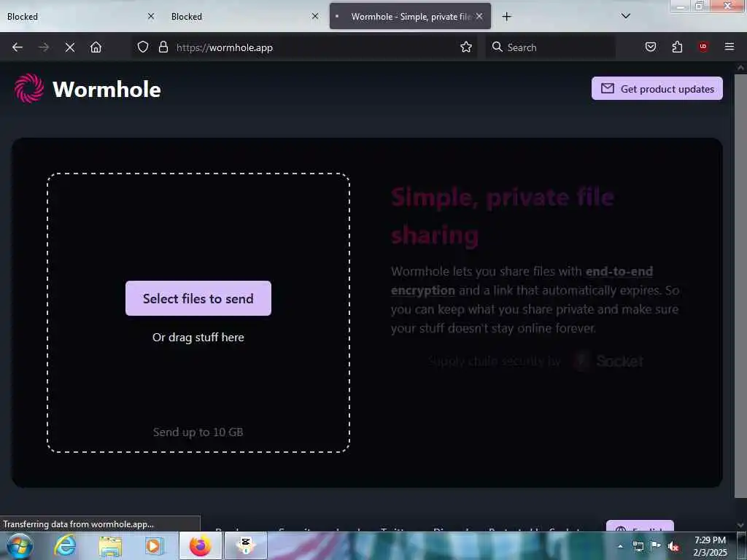Click the wormhole.app URL address bar

(x=305, y=47)
